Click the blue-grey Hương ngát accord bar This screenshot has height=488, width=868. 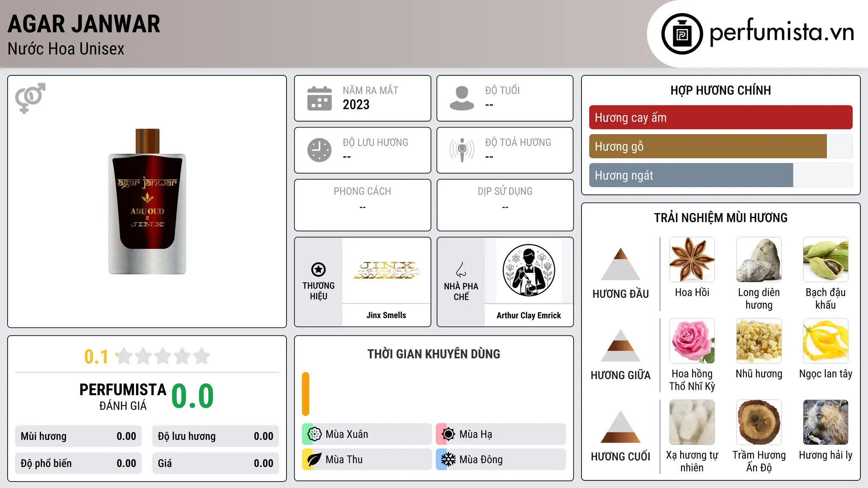click(x=691, y=175)
